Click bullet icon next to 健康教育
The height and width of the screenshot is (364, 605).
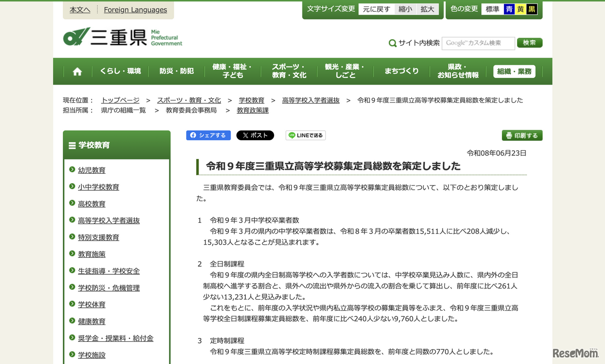coord(72,321)
